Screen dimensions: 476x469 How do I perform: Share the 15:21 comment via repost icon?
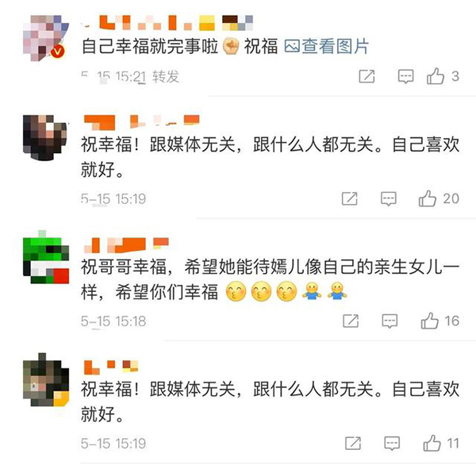tap(367, 76)
